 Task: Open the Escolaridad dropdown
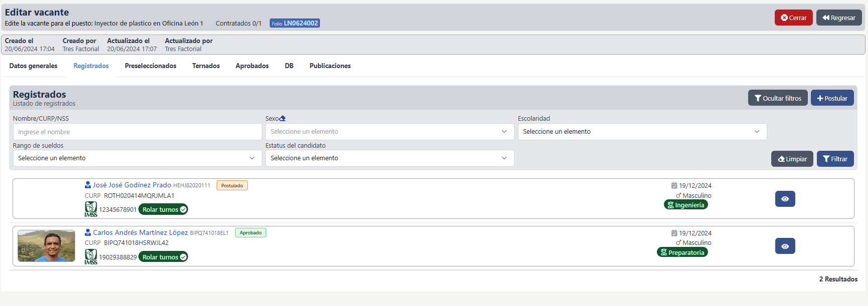coord(642,131)
